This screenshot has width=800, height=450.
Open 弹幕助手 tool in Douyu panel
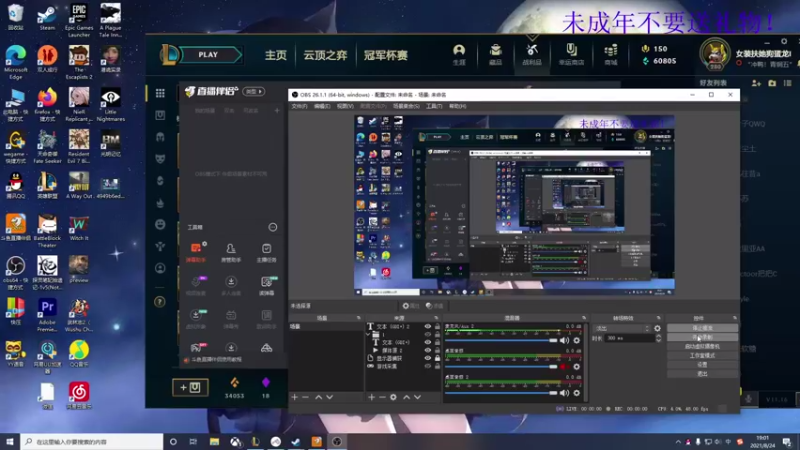(x=196, y=252)
